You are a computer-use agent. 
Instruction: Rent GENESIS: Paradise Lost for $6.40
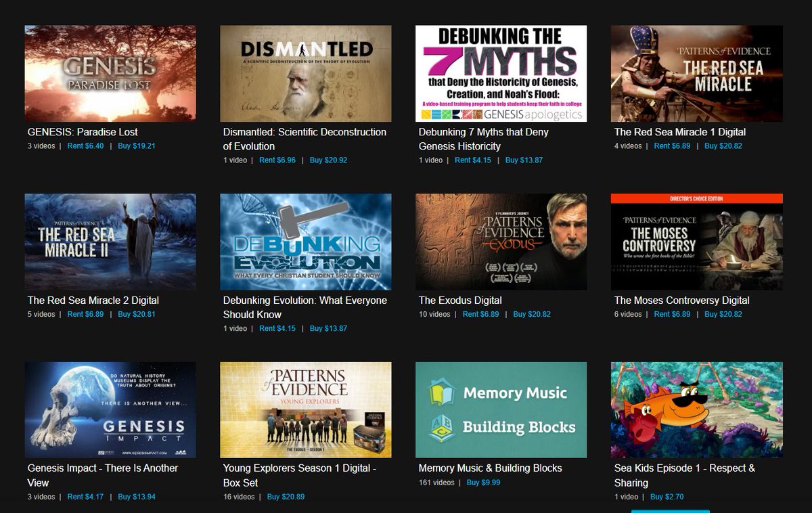tap(85, 146)
